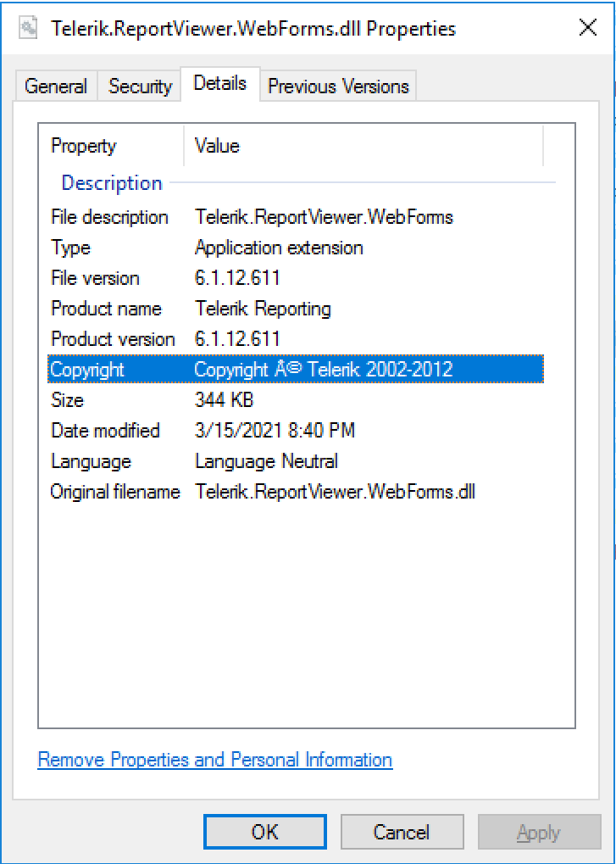This screenshot has width=616, height=864.
Task: Select the File version row
Action: [95, 278]
